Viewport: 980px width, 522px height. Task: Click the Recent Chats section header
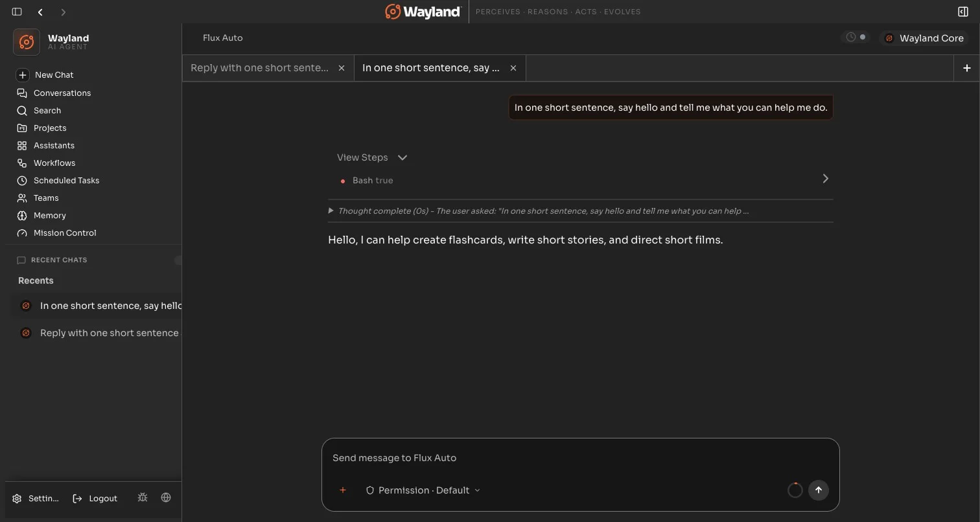59,260
